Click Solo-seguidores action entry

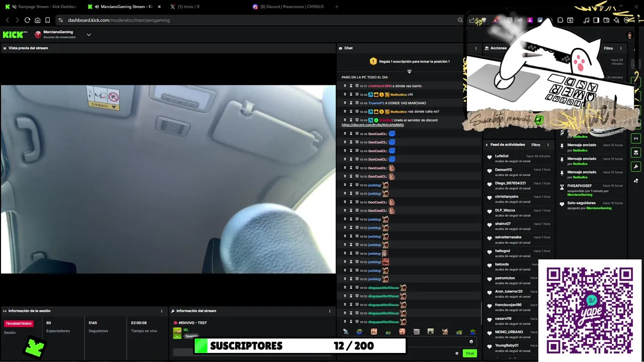592,205
